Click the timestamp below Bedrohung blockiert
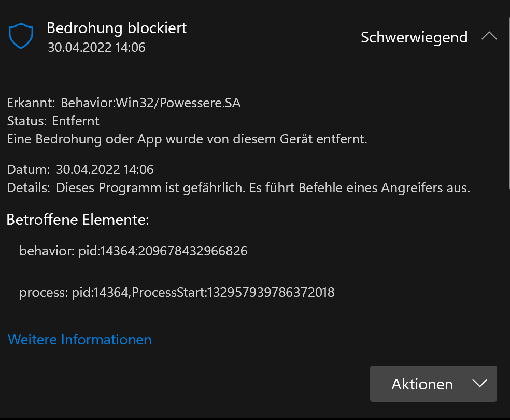The height and width of the screenshot is (420, 510). [x=96, y=48]
